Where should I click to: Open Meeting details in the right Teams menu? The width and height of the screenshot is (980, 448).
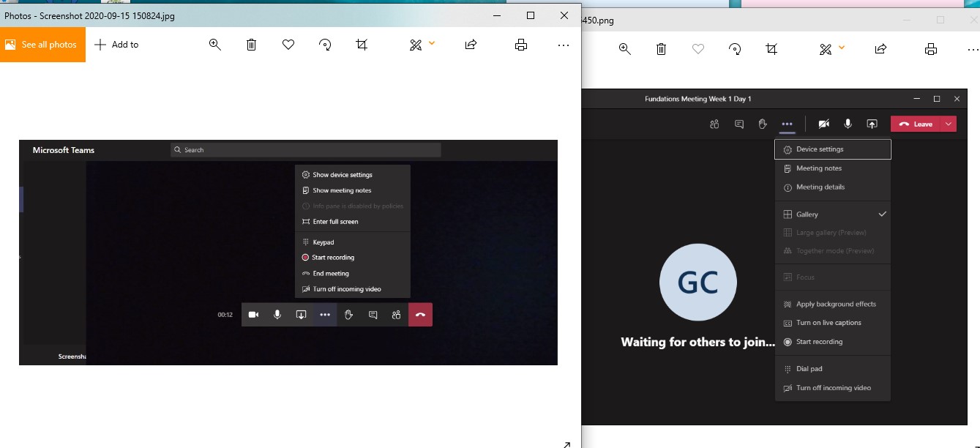click(x=833, y=187)
